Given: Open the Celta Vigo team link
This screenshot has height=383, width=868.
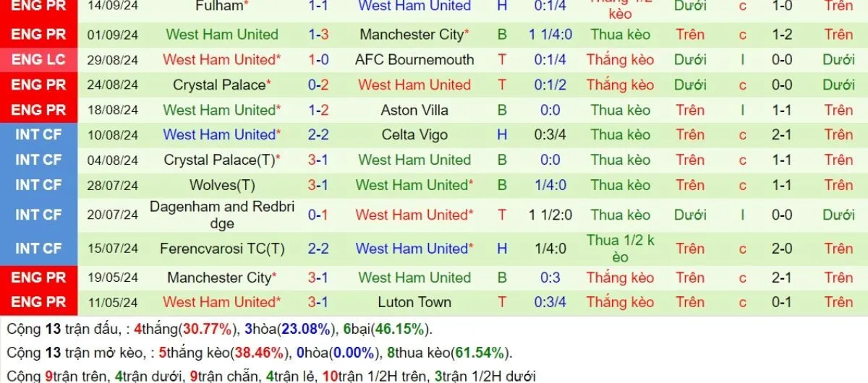Looking at the screenshot, I should (x=414, y=135).
